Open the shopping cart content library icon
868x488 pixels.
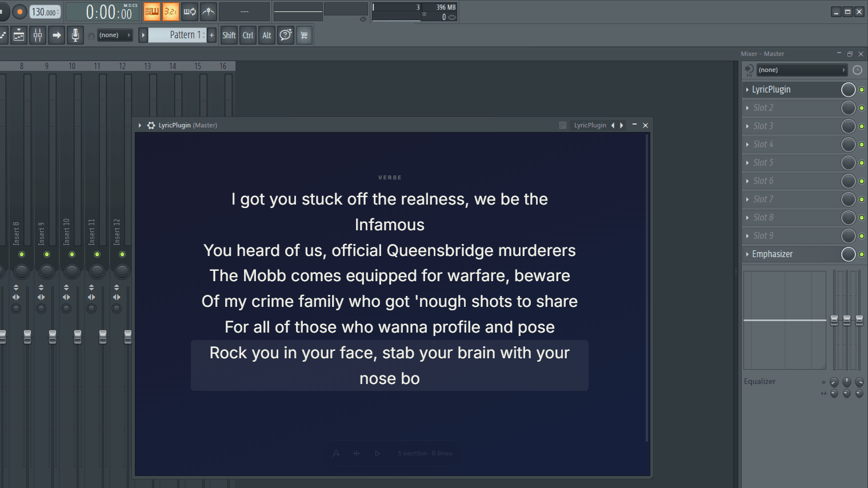[304, 35]
